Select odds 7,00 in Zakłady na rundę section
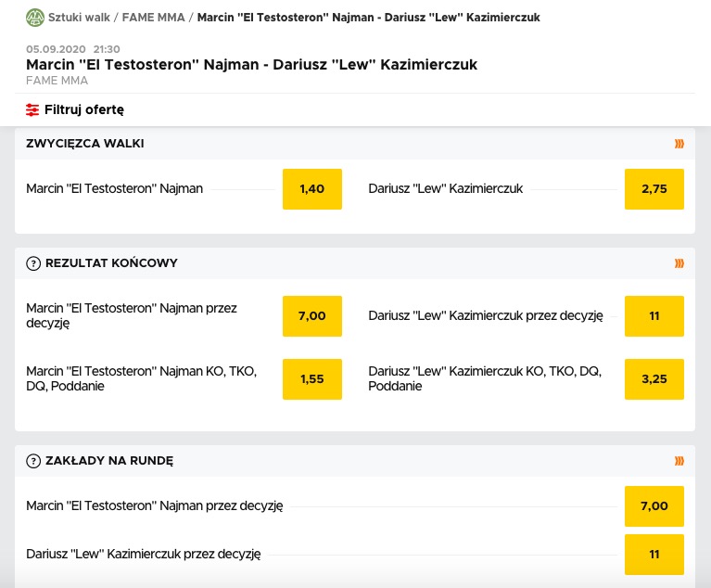The image size is (711, 588). [654, 506]
